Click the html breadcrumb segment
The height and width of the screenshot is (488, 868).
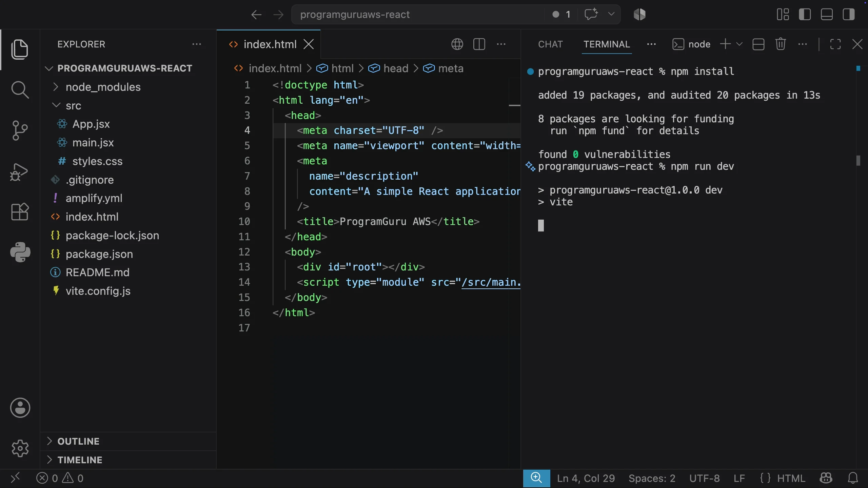335,68
